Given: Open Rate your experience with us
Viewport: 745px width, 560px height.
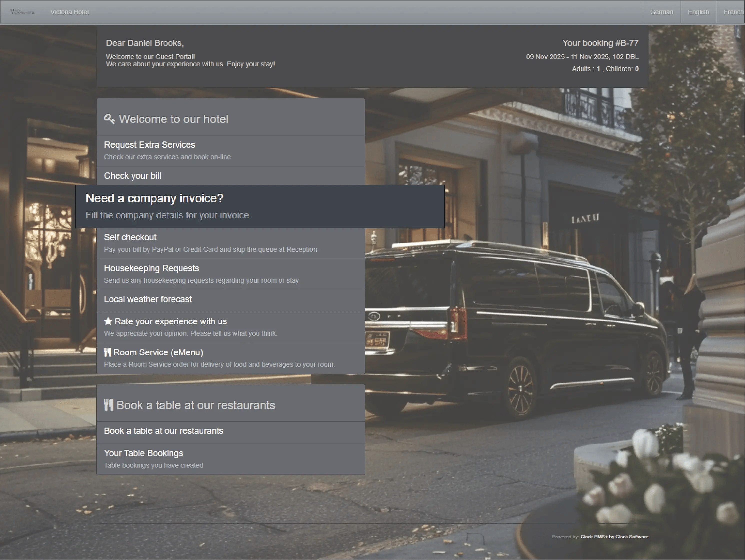Looking at the screenshot, I should click(x=170, y=322).
